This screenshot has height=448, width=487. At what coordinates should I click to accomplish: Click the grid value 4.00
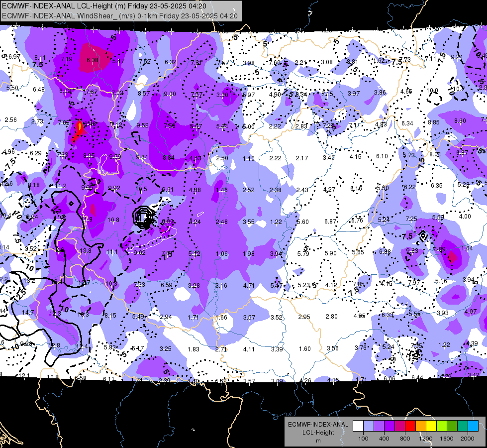tap(465, 217)
